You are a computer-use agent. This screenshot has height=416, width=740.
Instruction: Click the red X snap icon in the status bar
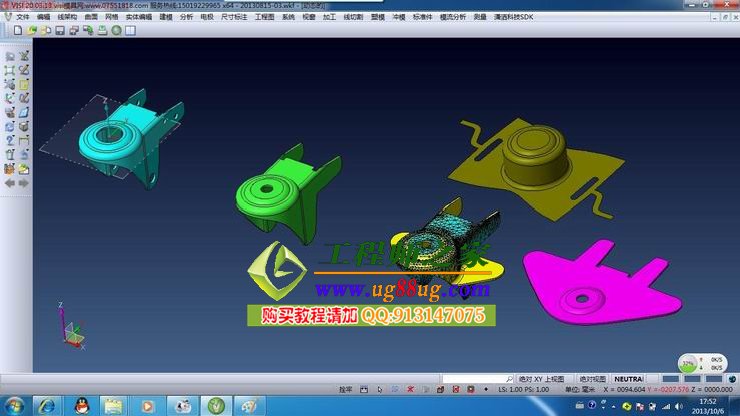(410, 390)
